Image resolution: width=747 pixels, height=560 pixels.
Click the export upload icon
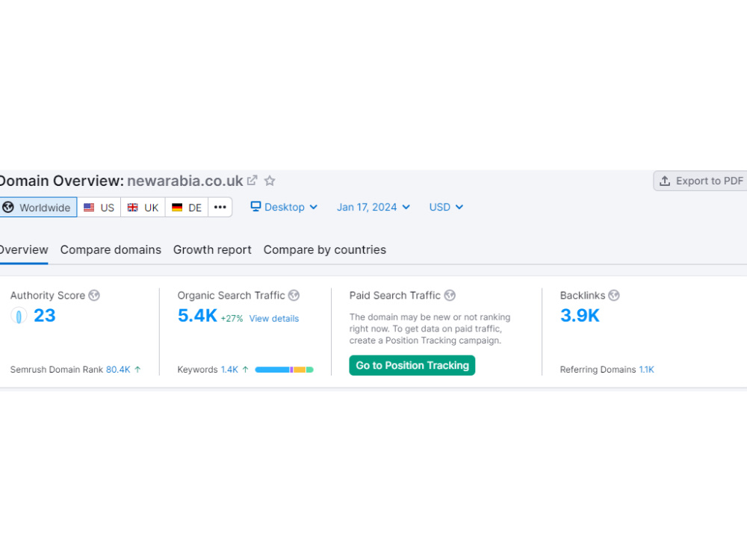(665, 181)
